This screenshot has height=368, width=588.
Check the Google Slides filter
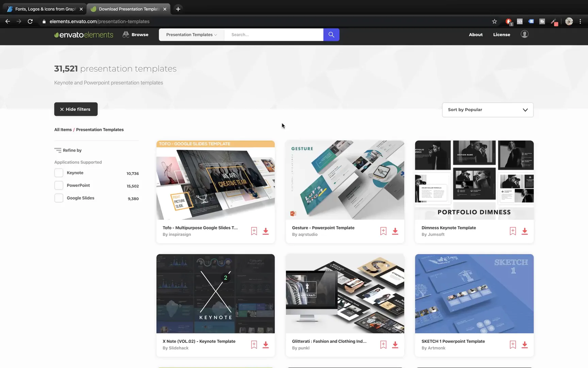tap(59, 198)
